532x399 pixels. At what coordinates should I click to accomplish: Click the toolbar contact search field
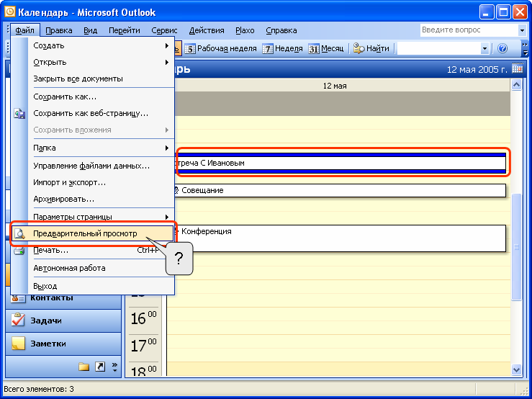(x=439, y=48)
